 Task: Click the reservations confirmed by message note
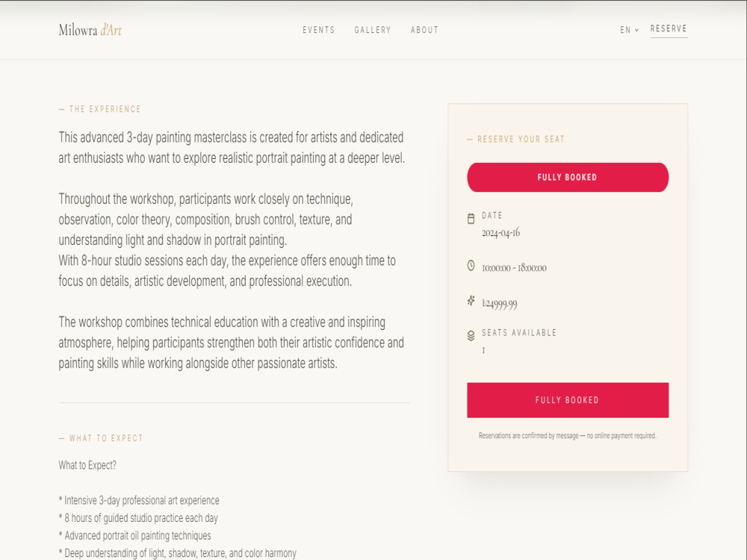[x=568, y=436]
